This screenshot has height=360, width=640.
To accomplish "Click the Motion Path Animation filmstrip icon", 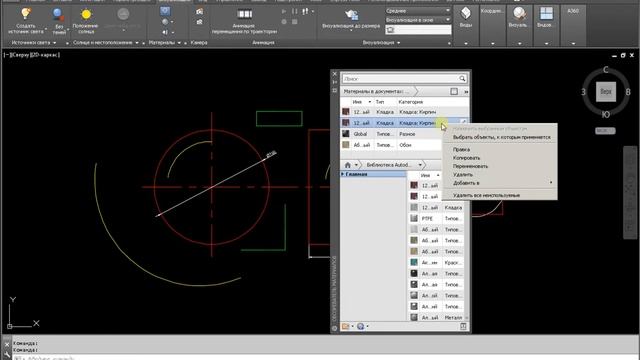I will 244,14.
